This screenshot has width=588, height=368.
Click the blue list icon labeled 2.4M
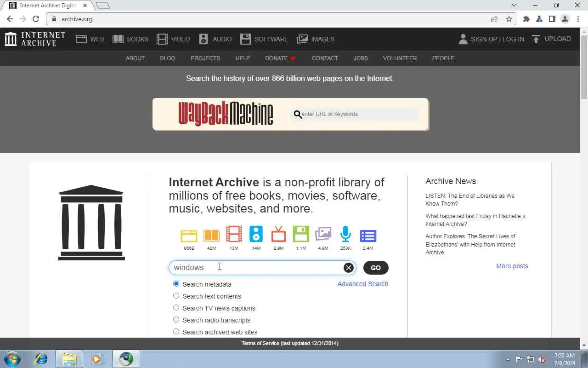368,236
